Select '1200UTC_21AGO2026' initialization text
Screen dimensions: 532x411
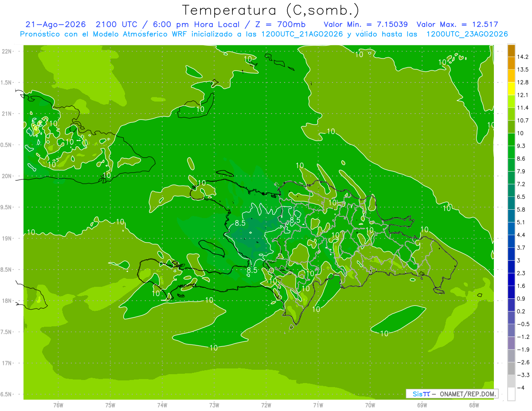pyautogui.click(x=302, y=34)
